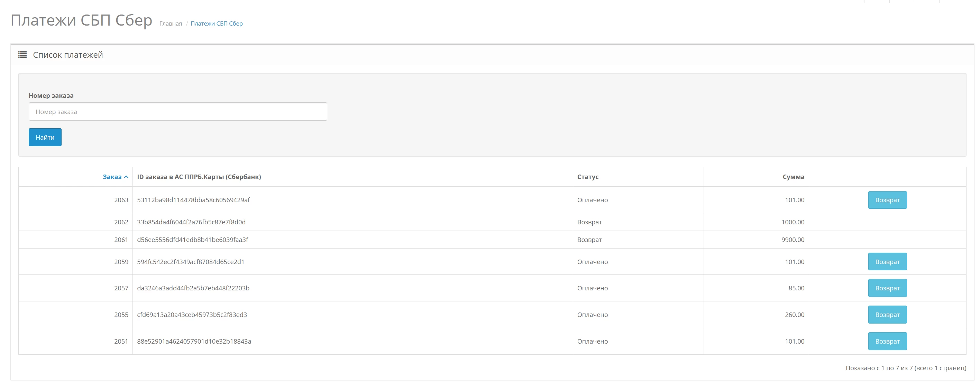Viewport: 980px width, 392px height.
Task: Click Оплачено status of order 2051
Action: [x=592, y=342]
